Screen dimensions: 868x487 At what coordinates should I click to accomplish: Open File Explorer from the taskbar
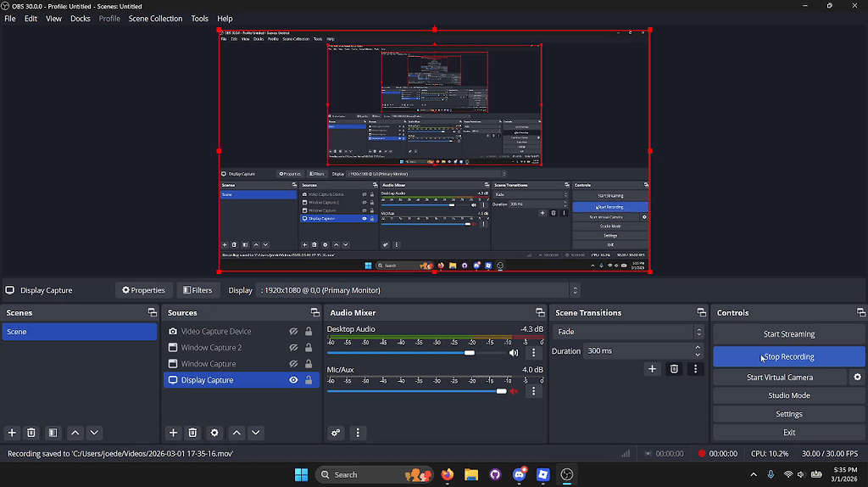[471, 475]
